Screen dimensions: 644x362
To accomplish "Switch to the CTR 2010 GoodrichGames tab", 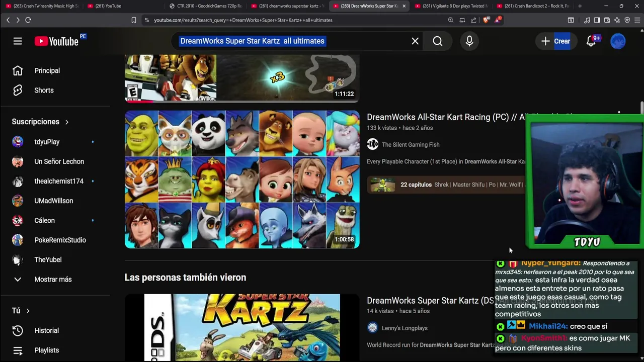I will [x=205, y=6].
